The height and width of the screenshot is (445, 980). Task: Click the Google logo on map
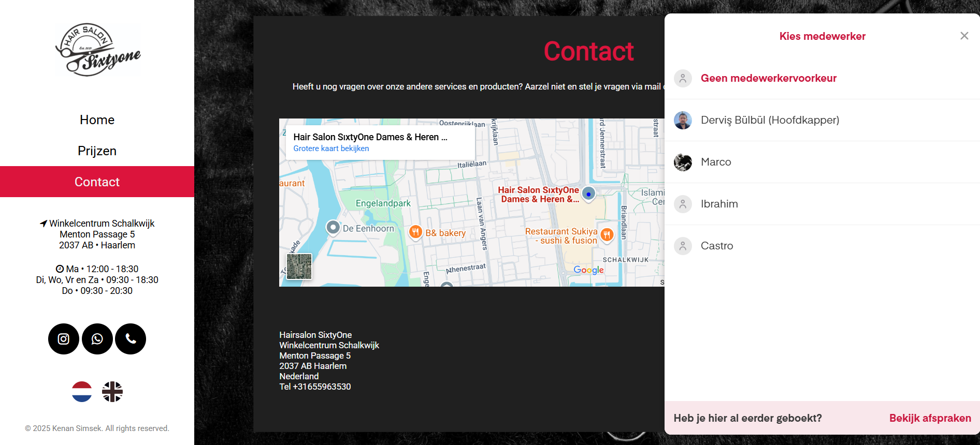tap(588, 270)
